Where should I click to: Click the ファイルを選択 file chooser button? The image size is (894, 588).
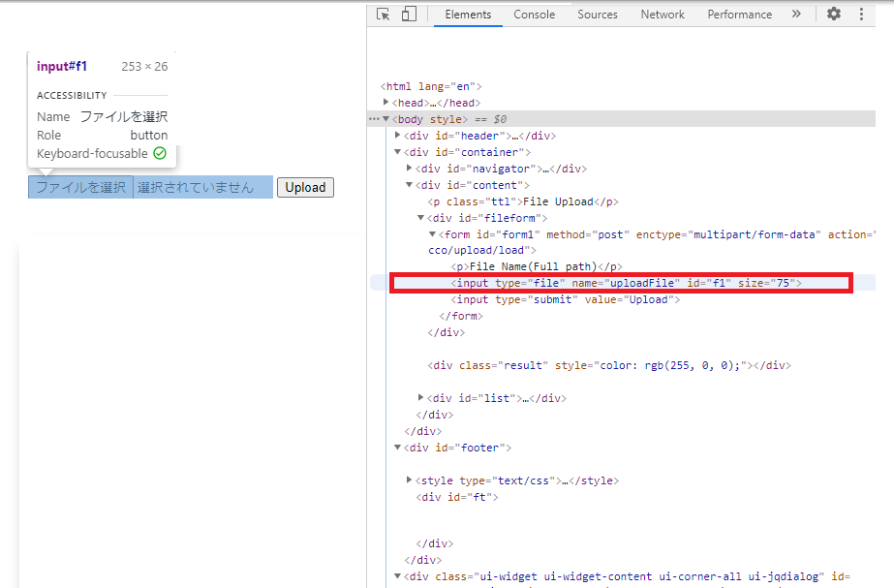click(81, 187)
